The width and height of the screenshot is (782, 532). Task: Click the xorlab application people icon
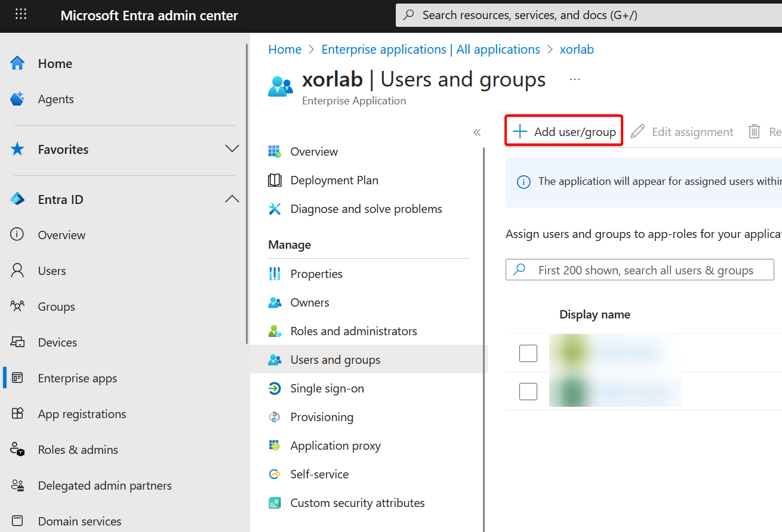(x=281, y=86)
